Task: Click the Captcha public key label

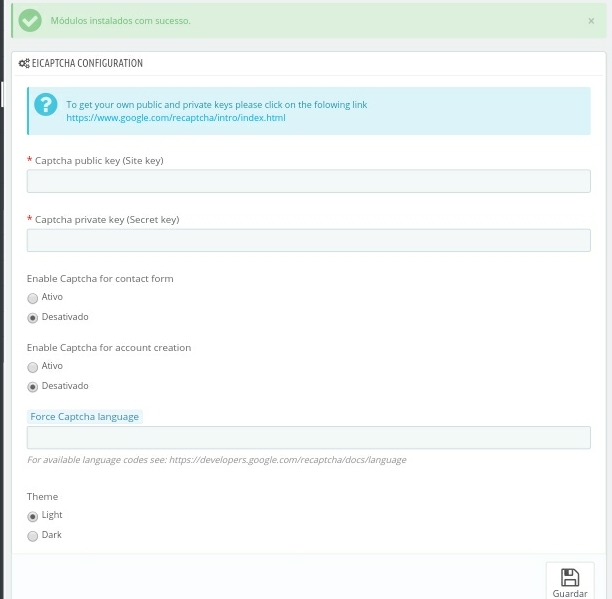Action: [x=99, y=160]
